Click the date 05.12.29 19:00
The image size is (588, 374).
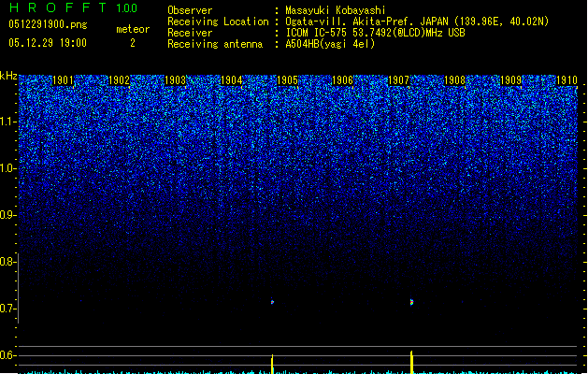[48, 43]
